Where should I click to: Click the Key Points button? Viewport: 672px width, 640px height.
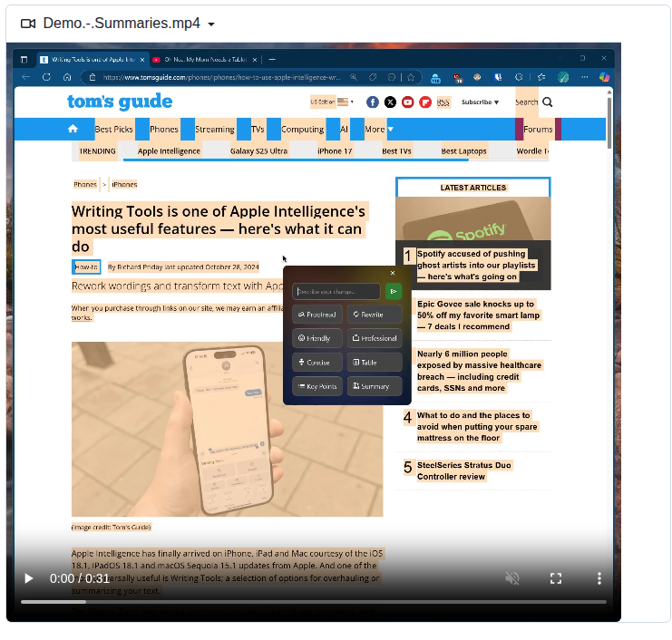[317, 386]
